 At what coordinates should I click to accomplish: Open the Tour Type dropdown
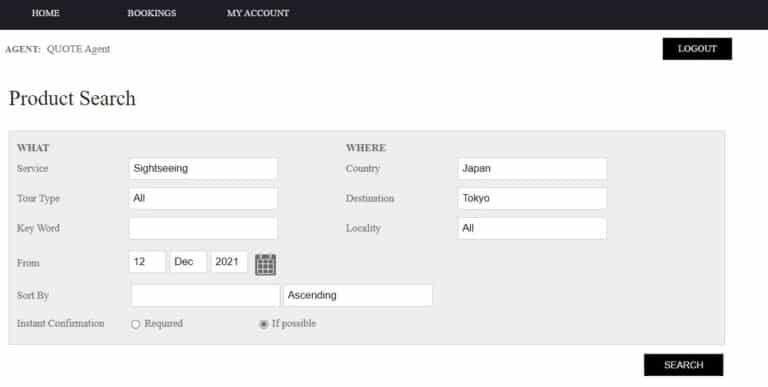(x=203, y=198)
